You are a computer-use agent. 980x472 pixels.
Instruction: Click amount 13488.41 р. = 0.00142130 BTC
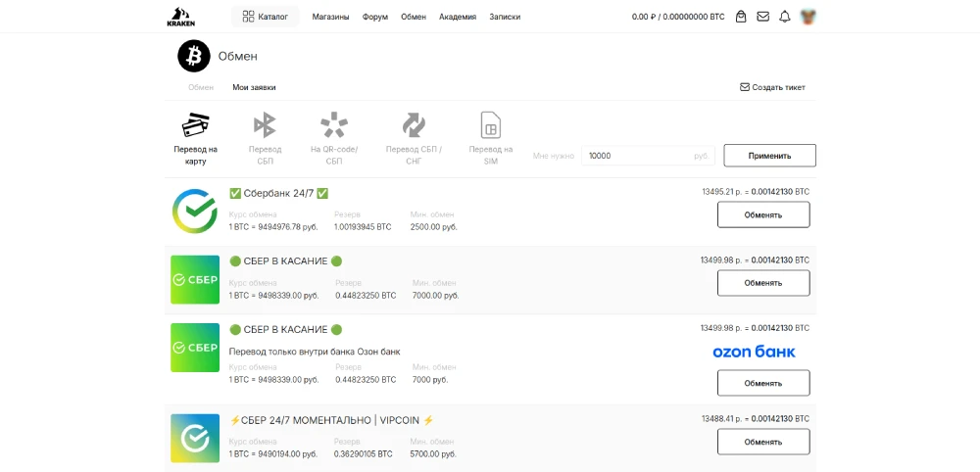pos(756,419)
